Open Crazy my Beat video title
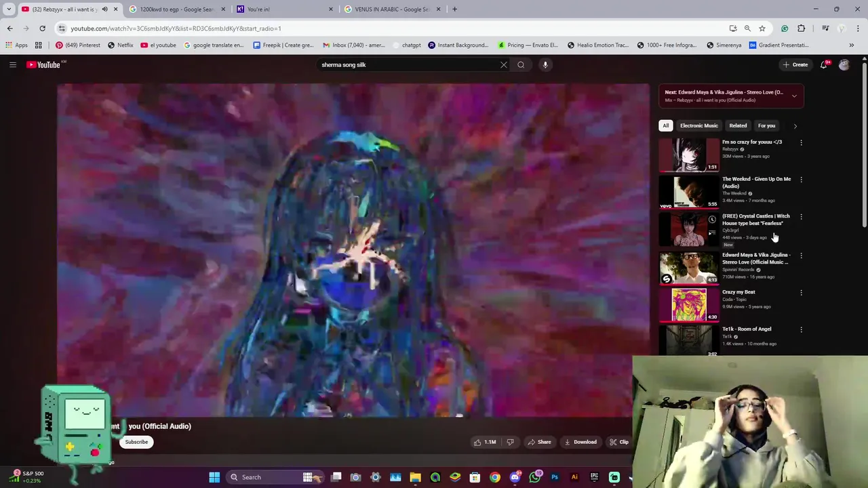Screen dimensions: 868x488 pyautogui.click(x=738, y=292)
